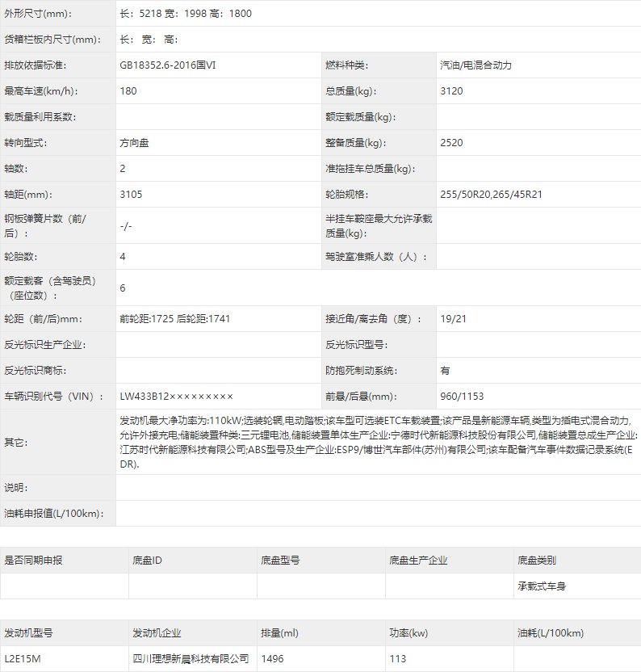The image size is (641, 672).
Task: Click the engine manufacturer 四川理想新晨科技有限公司 cell
Action: tap(191, 659)
